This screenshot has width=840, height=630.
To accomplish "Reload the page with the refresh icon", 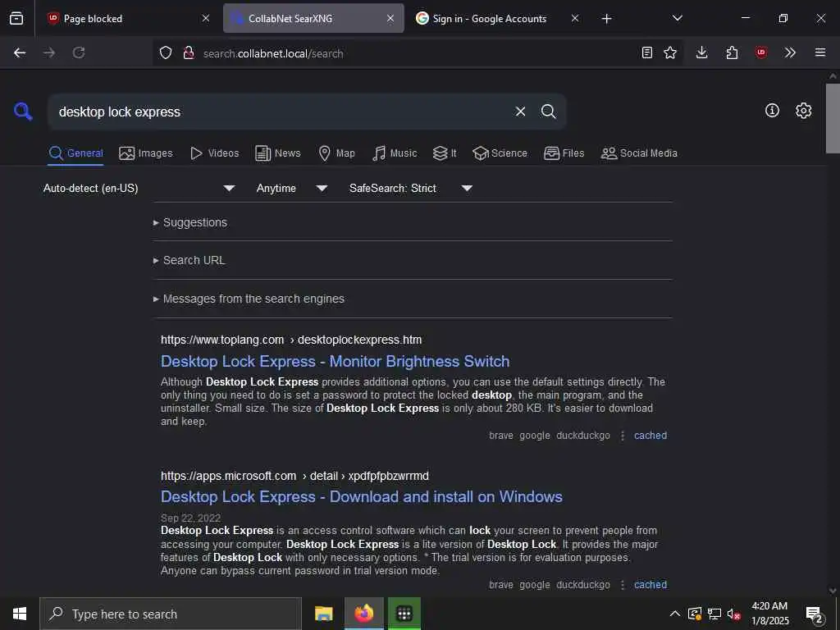I will [x=79, y=52].
